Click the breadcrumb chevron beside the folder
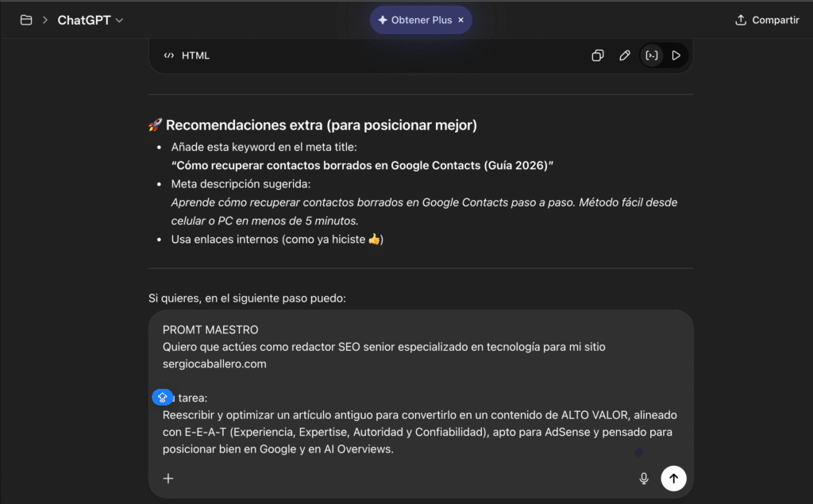Image resolution: width=813 pixels, height=504 pixels. coord(45,20)
